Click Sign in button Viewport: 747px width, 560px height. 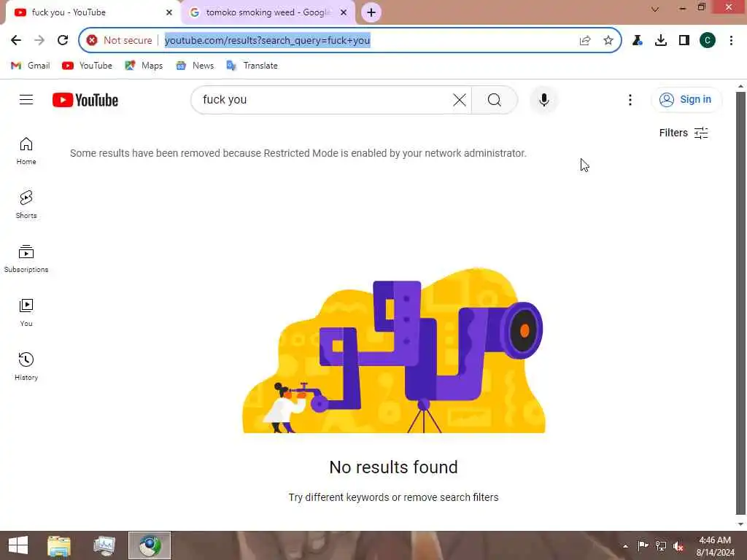[686, 99]
